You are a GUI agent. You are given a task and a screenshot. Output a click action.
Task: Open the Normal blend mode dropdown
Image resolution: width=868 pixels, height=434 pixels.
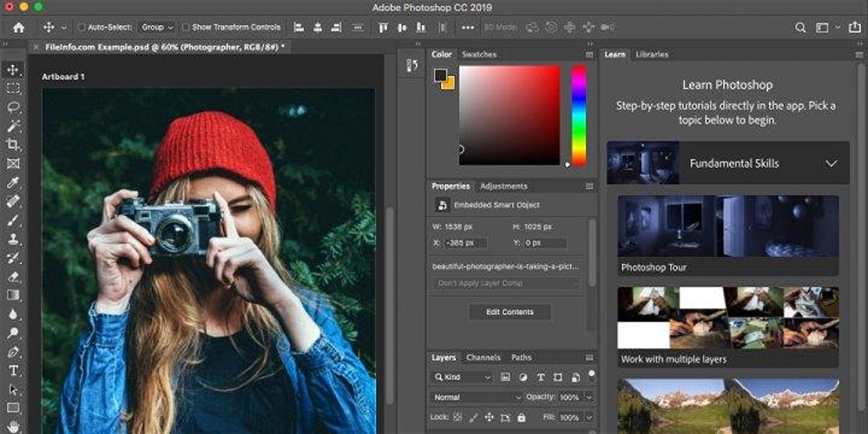tap(477, 398)
